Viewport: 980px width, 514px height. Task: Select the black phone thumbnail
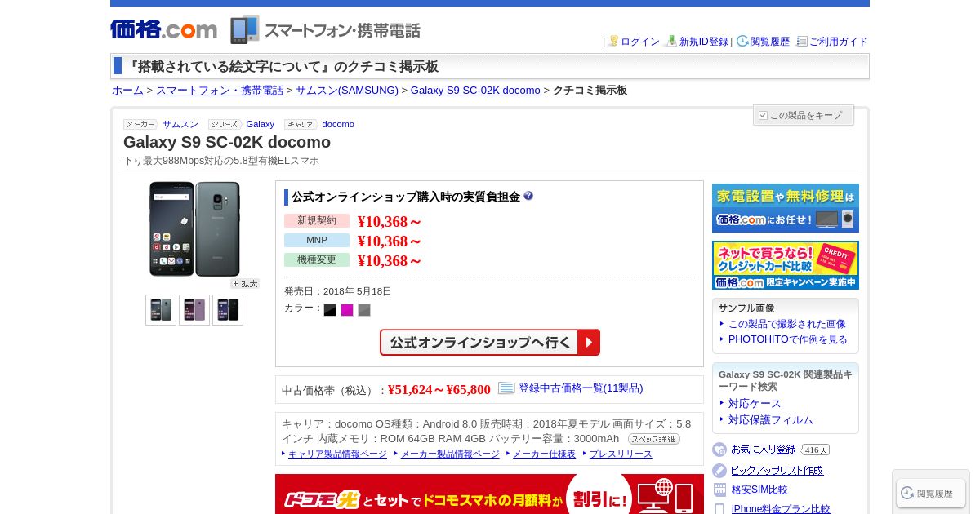[x=228, y=310]
